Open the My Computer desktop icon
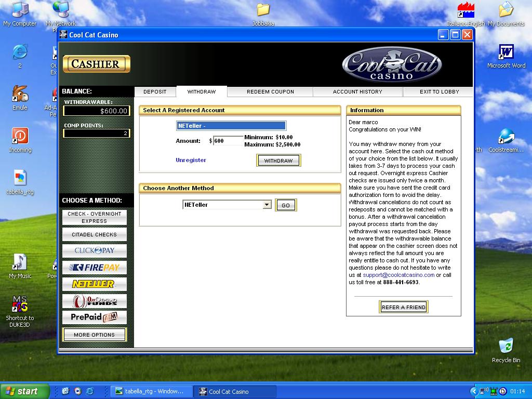 [x=20, y=14]
